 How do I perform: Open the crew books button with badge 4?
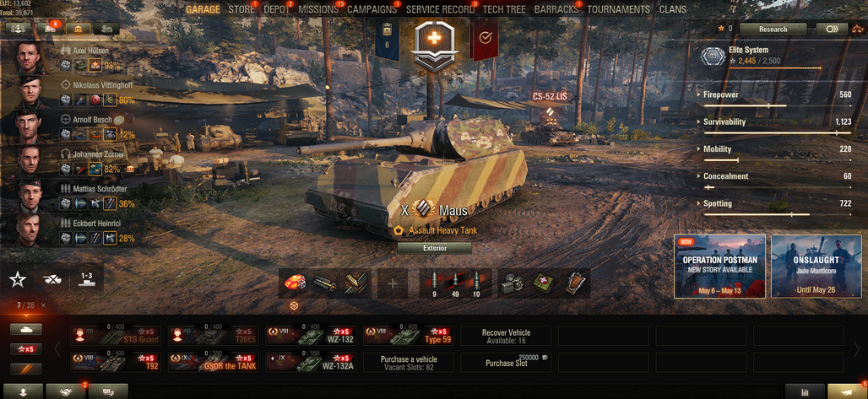pyautogui.click(x=49, y=29)
